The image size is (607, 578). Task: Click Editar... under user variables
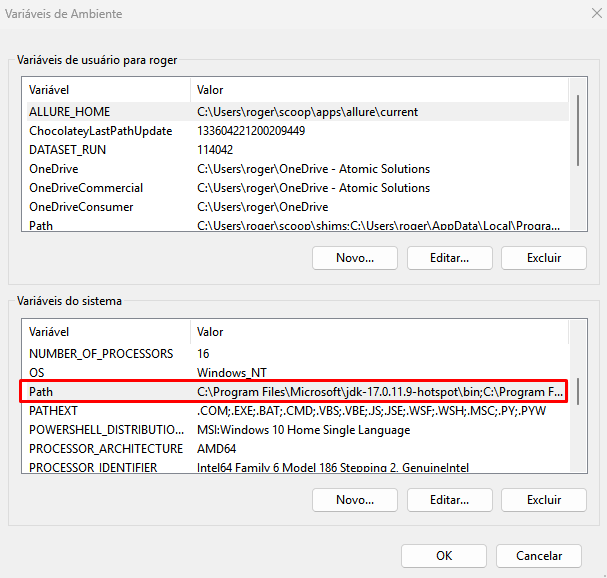pos(449,258)
